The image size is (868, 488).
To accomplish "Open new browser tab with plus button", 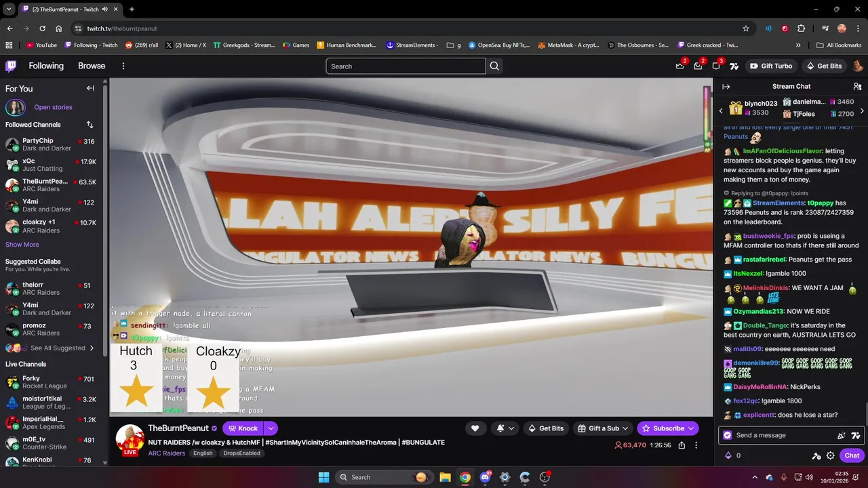I will tap(132, 9).
